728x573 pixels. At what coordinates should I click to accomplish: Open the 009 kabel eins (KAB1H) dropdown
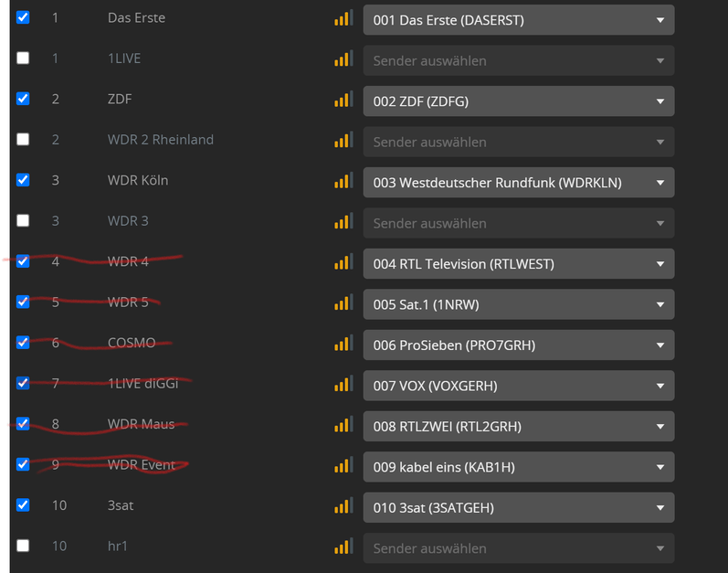[519, 467]
